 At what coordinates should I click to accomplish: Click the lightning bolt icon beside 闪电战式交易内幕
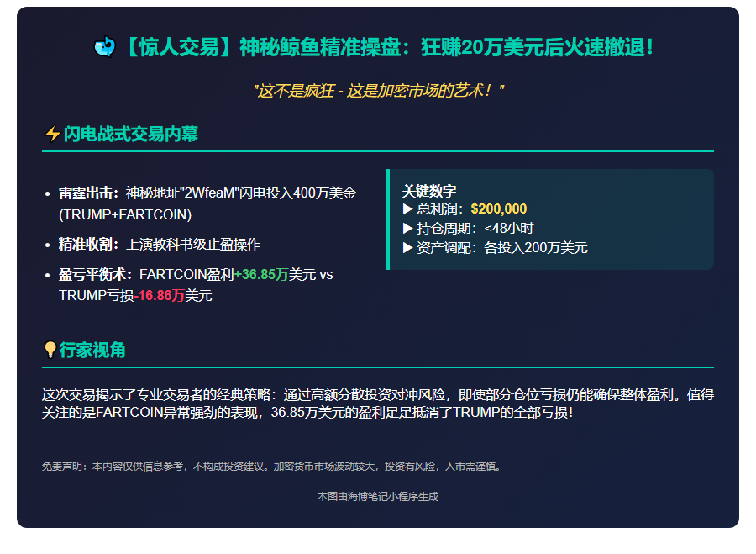pos(52,134)
